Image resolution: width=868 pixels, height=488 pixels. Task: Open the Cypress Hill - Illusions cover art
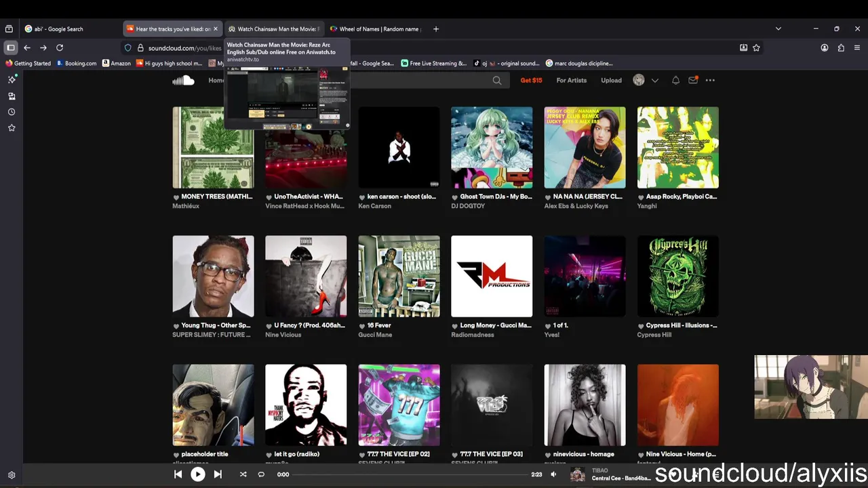(x=678, y=277)
